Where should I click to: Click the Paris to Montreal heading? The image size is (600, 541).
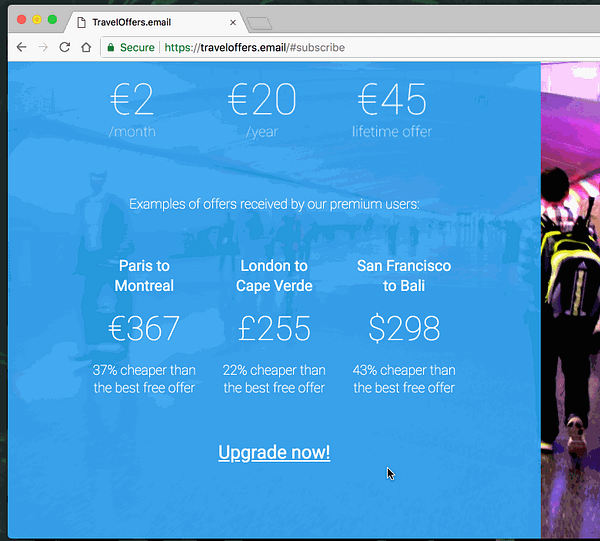144,275
